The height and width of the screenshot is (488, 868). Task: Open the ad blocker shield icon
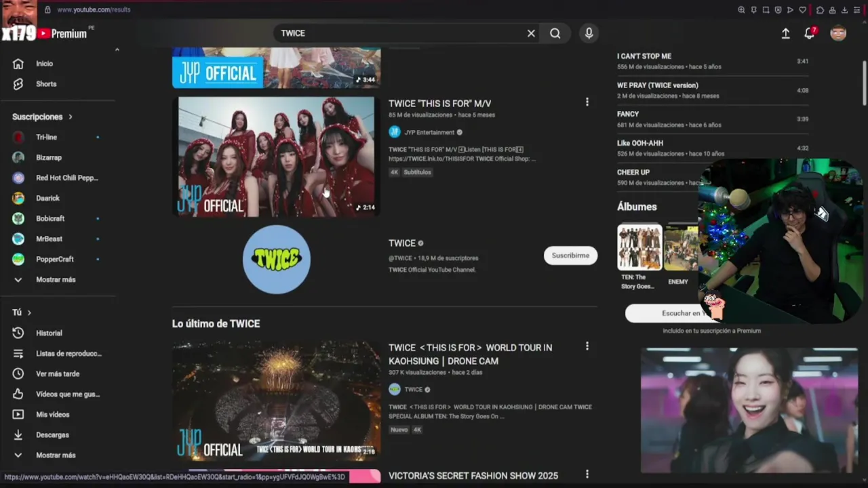[x=778, y=10]
